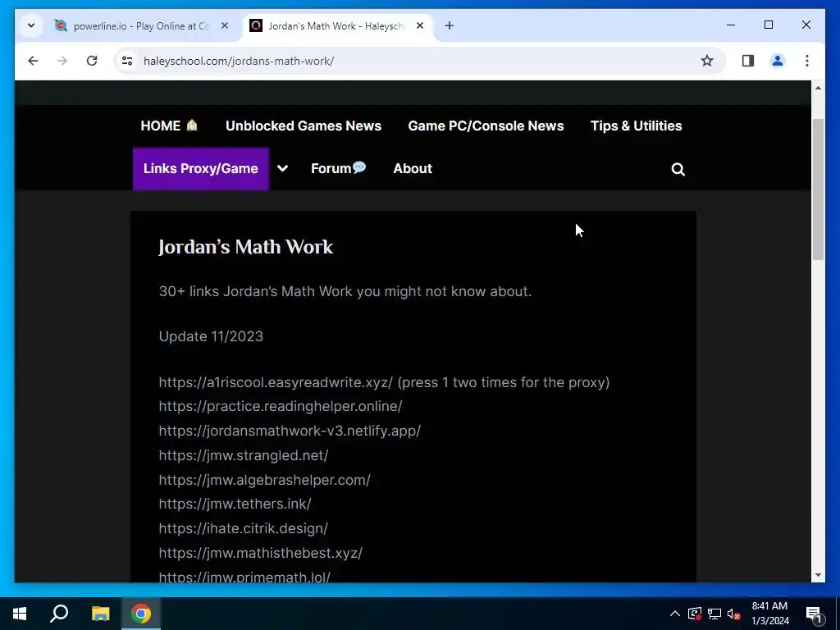Viewport: 840px width, 630px height.
Task: Open Unblocked Games News menu
Action: 304,126
